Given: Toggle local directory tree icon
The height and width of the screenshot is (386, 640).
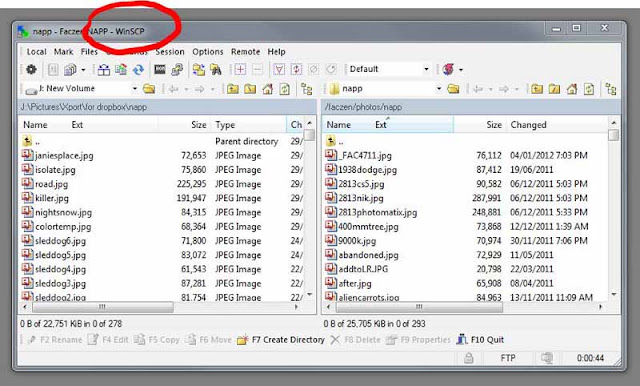Looking at the screenshot, I should tap(307, 89).
